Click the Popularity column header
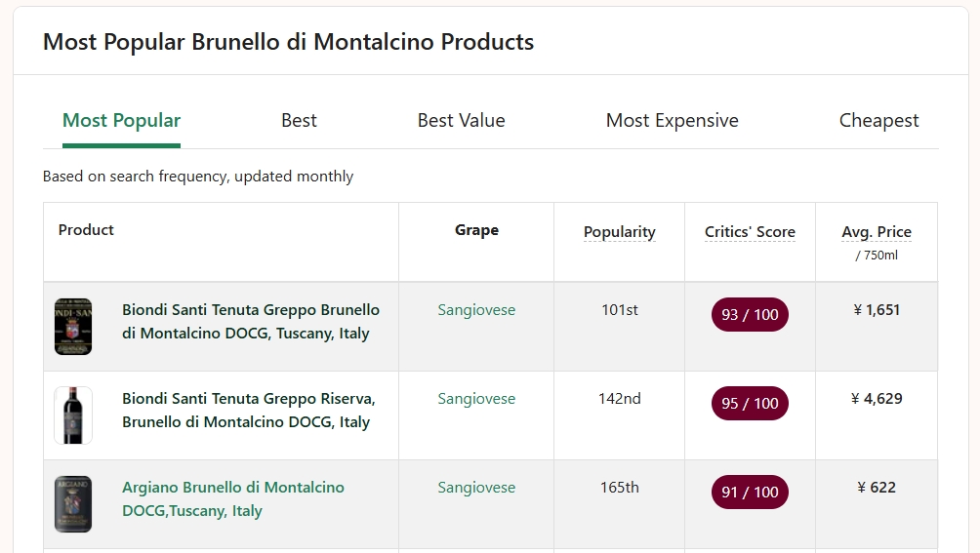 [619, 232]
